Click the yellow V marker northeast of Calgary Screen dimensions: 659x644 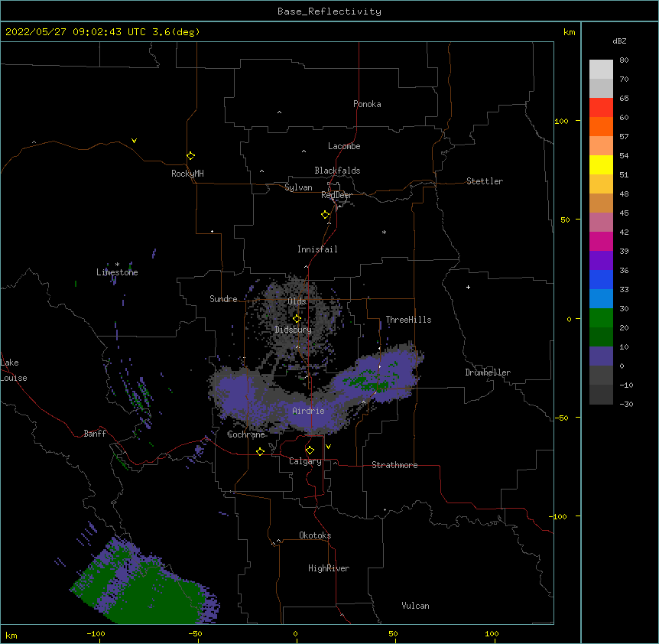point(328,447)
